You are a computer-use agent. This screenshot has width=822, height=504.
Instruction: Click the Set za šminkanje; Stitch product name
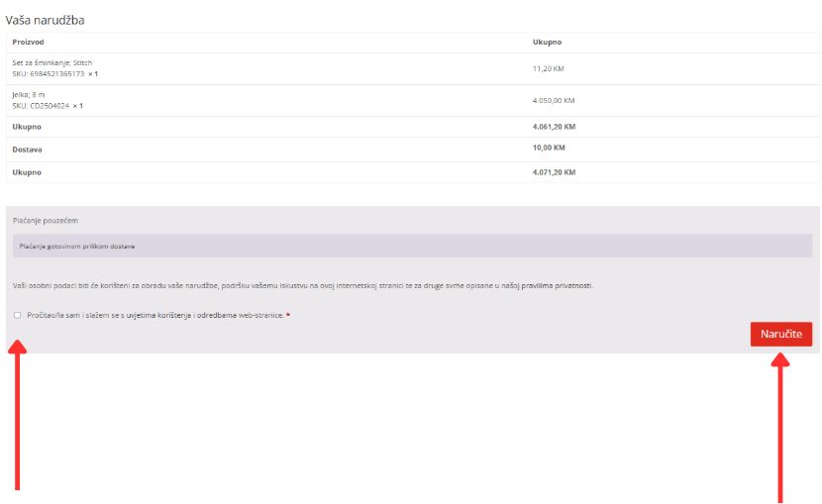[51, 62]
